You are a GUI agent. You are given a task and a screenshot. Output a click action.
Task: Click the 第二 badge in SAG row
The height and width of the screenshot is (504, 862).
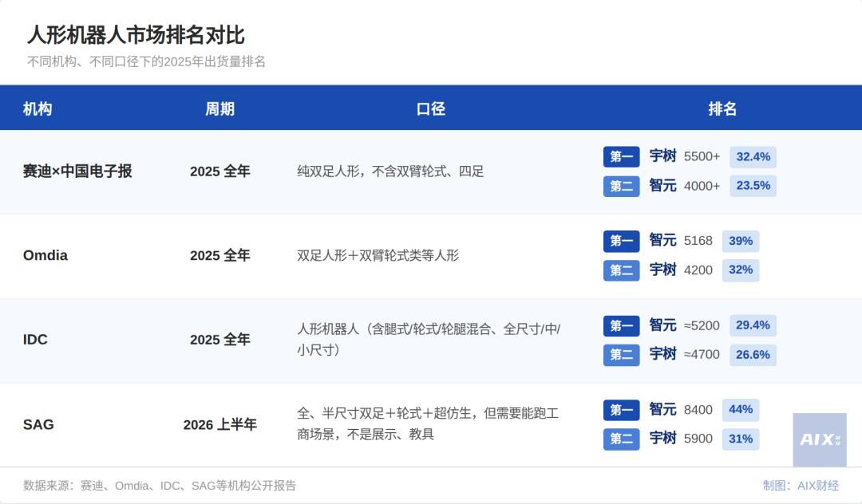621,439
